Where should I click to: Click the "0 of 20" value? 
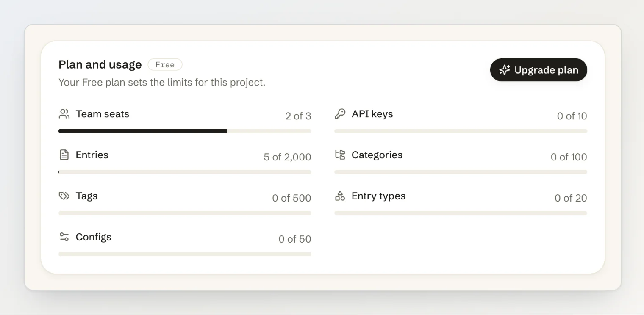pos(571,198)
